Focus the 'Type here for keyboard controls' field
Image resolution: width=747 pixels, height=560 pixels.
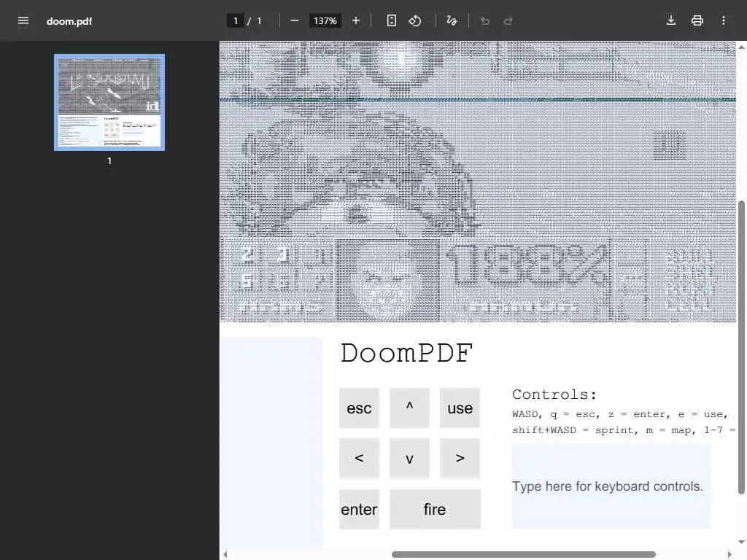pos(612,486)
